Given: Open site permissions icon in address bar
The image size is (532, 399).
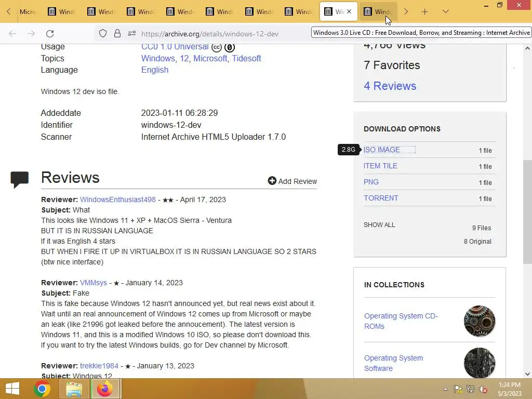Looking at the screenshot, I should click(x=132, y=33).
